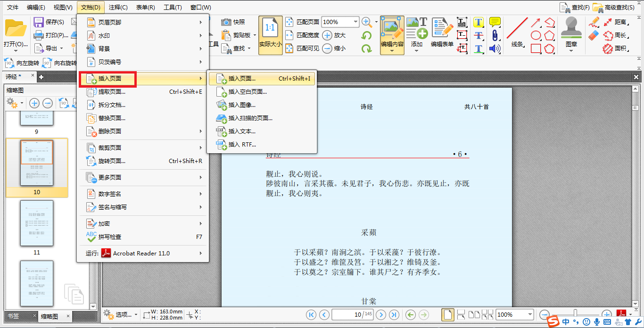Click 匹配可见 fit visible icon

tap(290, 48)
